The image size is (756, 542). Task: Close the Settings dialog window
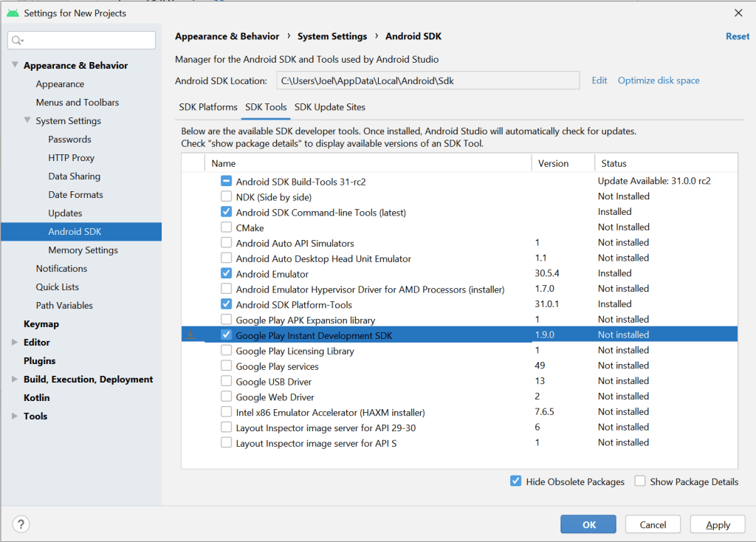coord(738,13)
